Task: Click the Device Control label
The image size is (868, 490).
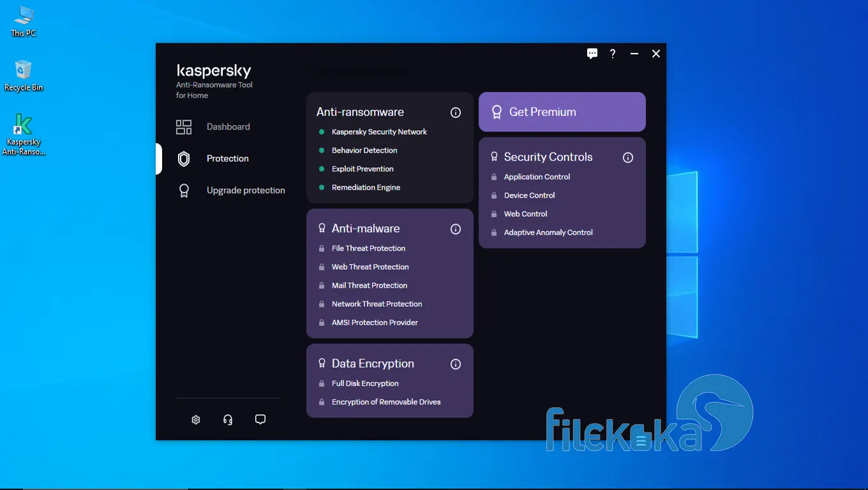Action: click(x=529, y=196)
